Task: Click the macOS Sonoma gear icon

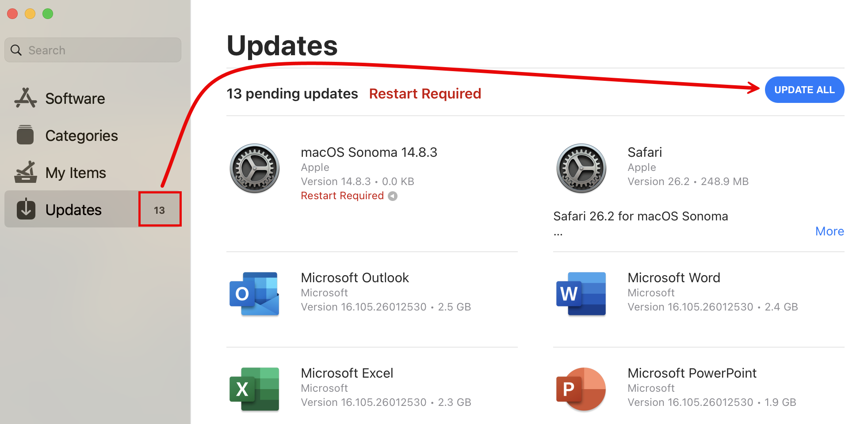Action: pyautogui.click(x=255, y=168)
